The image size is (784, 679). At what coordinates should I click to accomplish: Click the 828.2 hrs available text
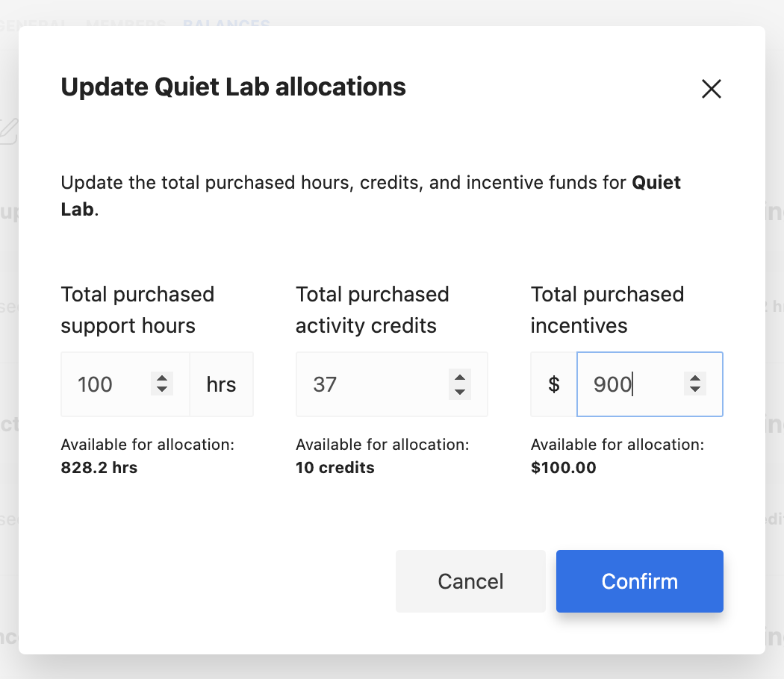click(x=99, y=468)
